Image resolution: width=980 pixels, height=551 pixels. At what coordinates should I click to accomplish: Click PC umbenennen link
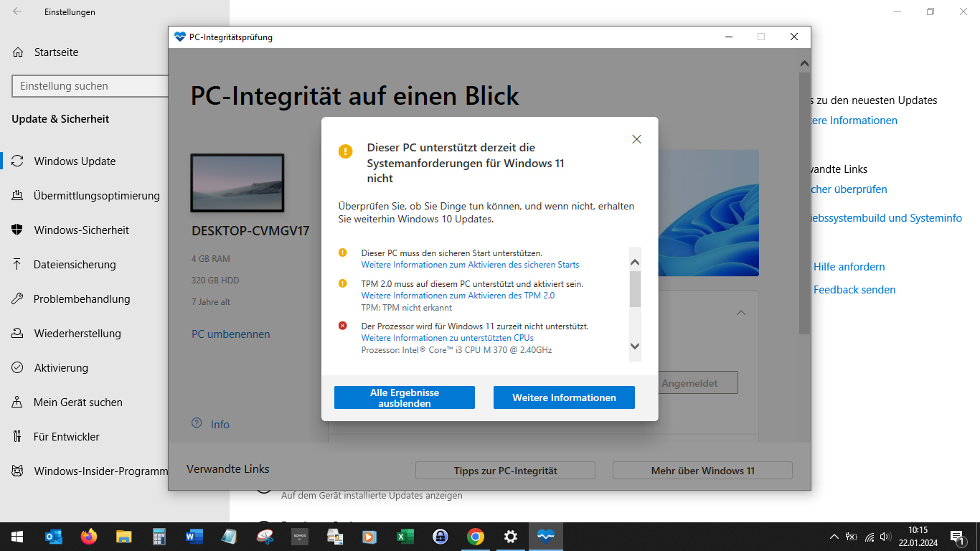(x=231, y=334)
